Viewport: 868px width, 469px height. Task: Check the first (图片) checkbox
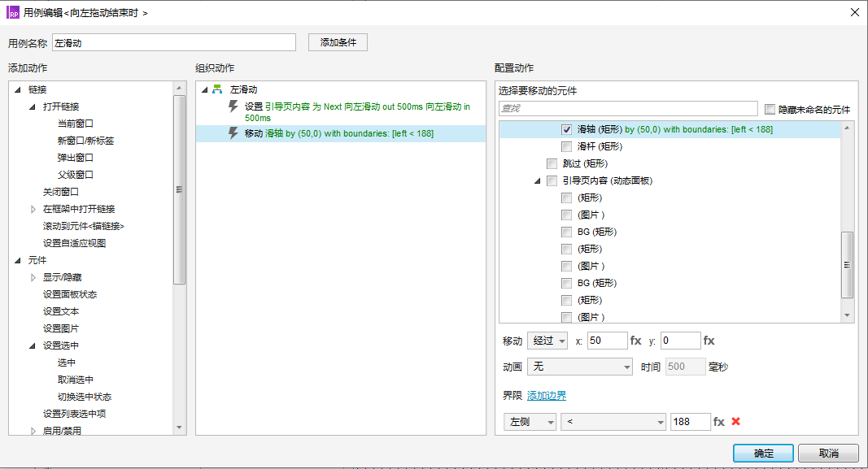(566, 215)
